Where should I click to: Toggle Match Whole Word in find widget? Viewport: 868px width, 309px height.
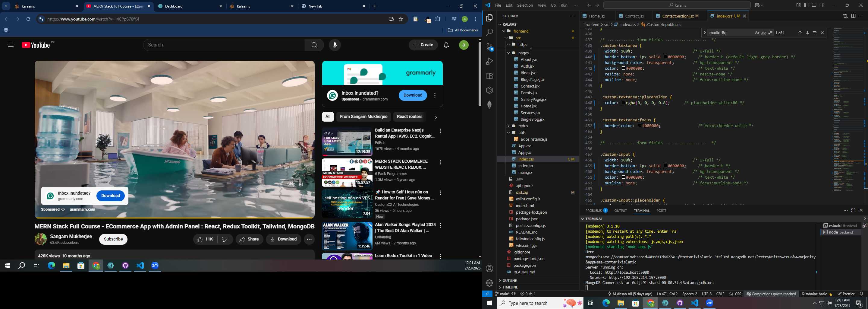pyautogui.click(x=763, y=33)
